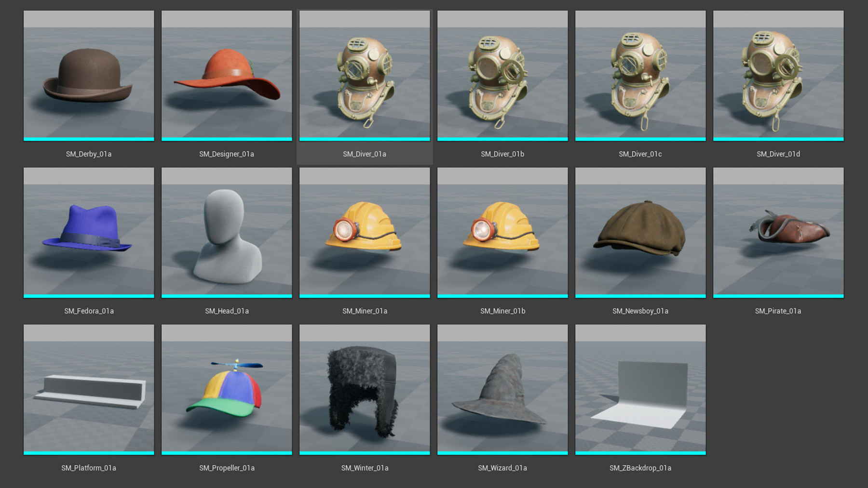Click the SM_Diver_01a filename text
The image size is (868, 488).
[365, 154]
